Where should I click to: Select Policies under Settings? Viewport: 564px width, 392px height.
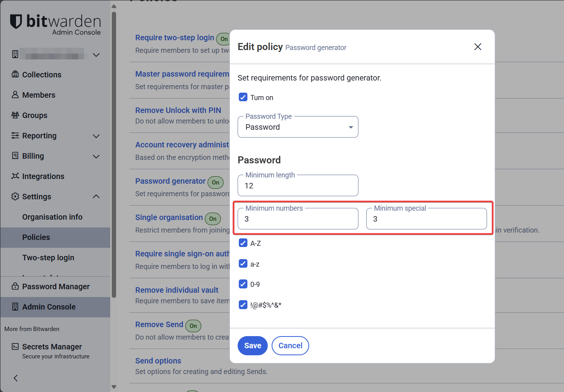tap(55, 237)
